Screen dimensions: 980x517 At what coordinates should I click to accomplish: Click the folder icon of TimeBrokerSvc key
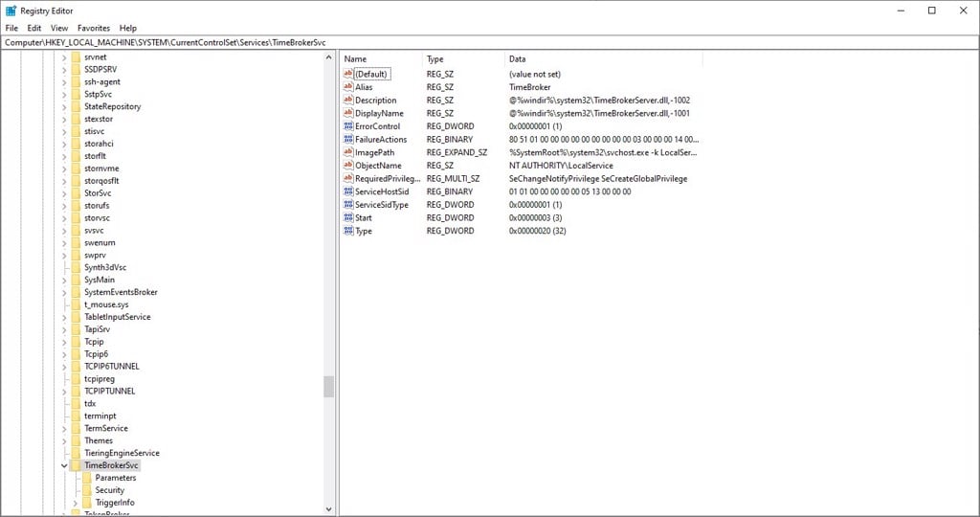pos(76,465)
